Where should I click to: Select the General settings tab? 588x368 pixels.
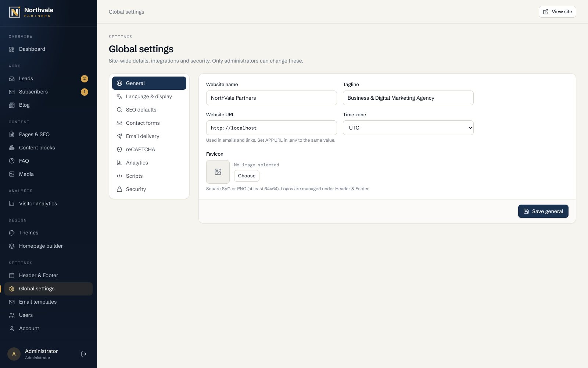(149, 83)
